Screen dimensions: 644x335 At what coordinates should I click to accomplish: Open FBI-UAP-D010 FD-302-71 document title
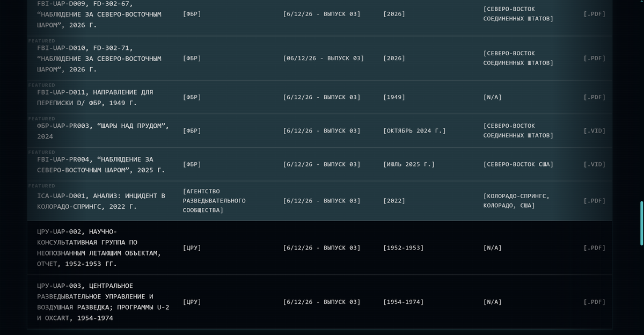(99, 59)
